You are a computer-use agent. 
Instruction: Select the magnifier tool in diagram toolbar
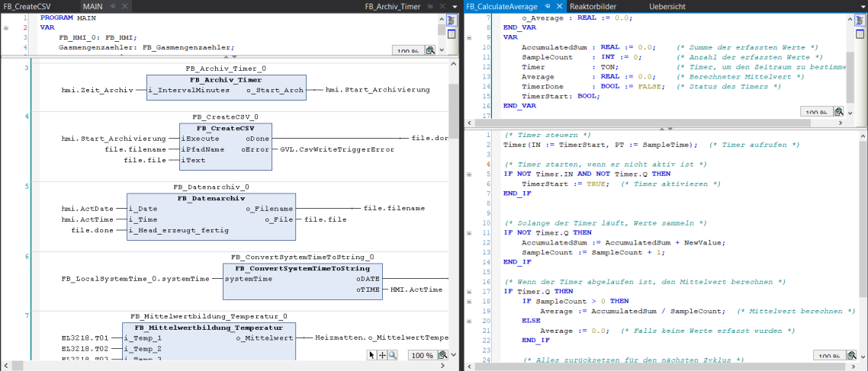click(x=392, y=355)
